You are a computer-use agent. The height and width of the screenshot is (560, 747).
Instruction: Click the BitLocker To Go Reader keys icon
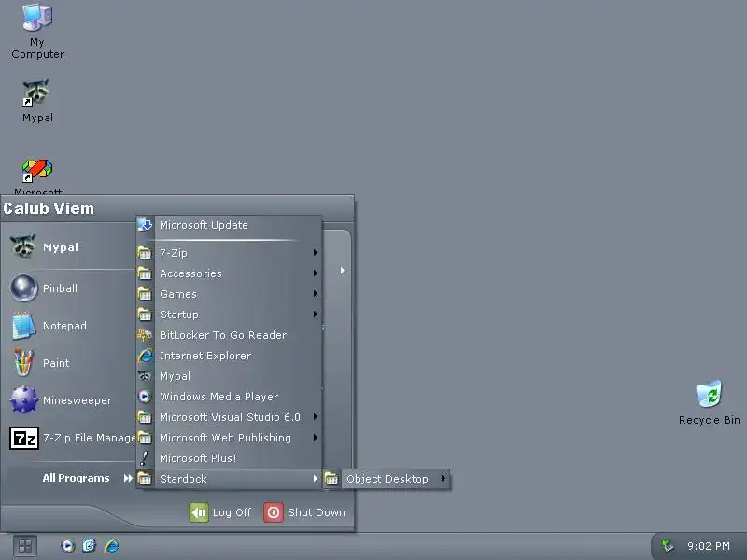click(x=145, y=335)
